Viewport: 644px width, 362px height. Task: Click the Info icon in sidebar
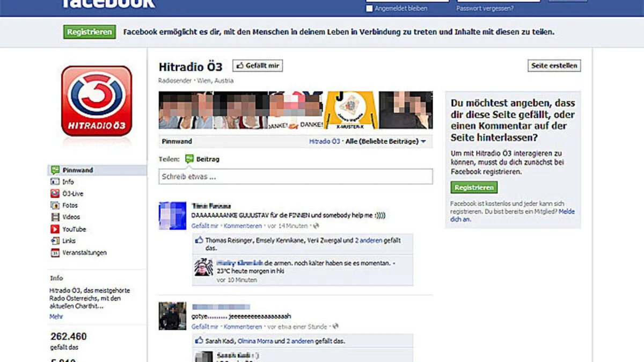tap(55, 182)
